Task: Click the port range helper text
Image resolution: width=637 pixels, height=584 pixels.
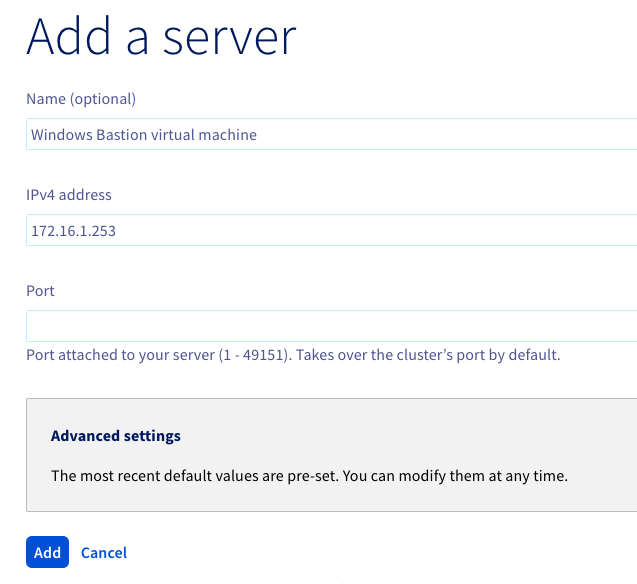Action: point(293,355)
